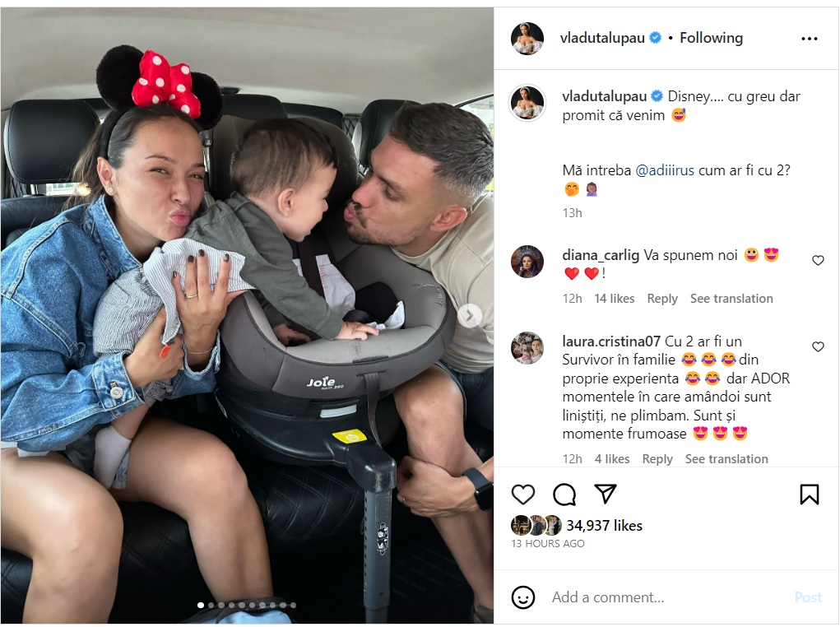Open vladutalupau profile picture in header

click(527, 39)
